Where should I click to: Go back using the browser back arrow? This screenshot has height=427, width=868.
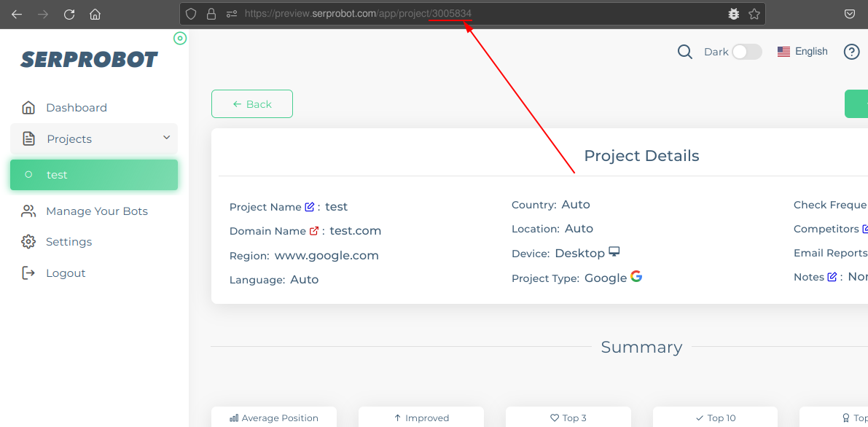pyautogui.click(x=17, y=15)
